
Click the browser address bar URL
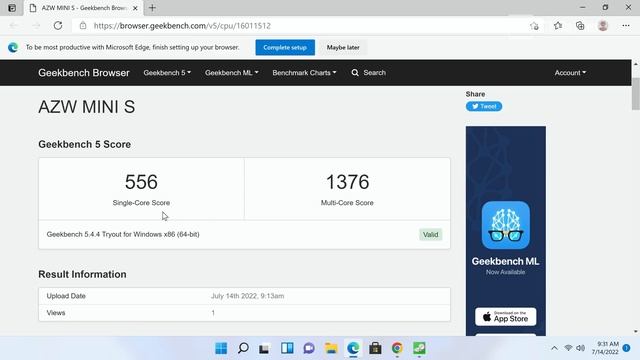tap(182, 26)
